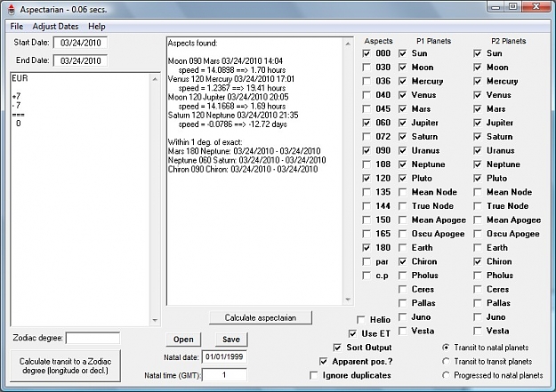Click the 'Venus 120 Mercury 03/24/2010 17:01' line
The height and width of the screenshot is (392, 556).
click(231, 79)
